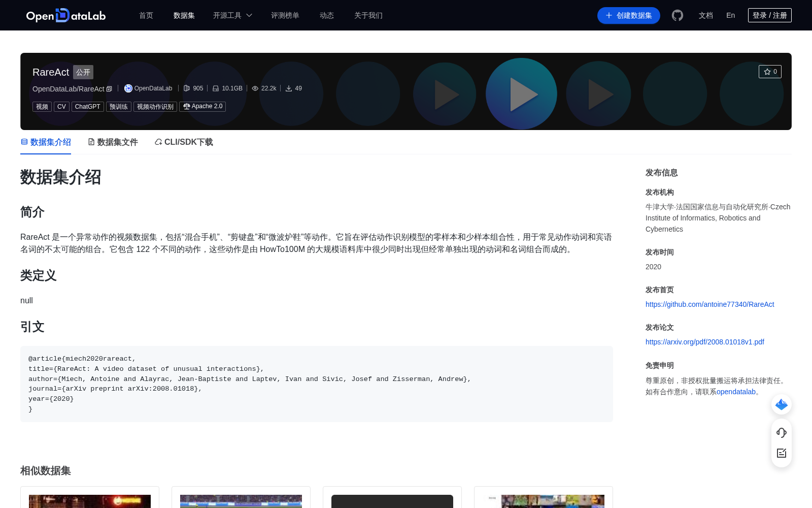This screenshot has height=508, width=812.
Task: Click the 免责申明 label
Action: 660,366
